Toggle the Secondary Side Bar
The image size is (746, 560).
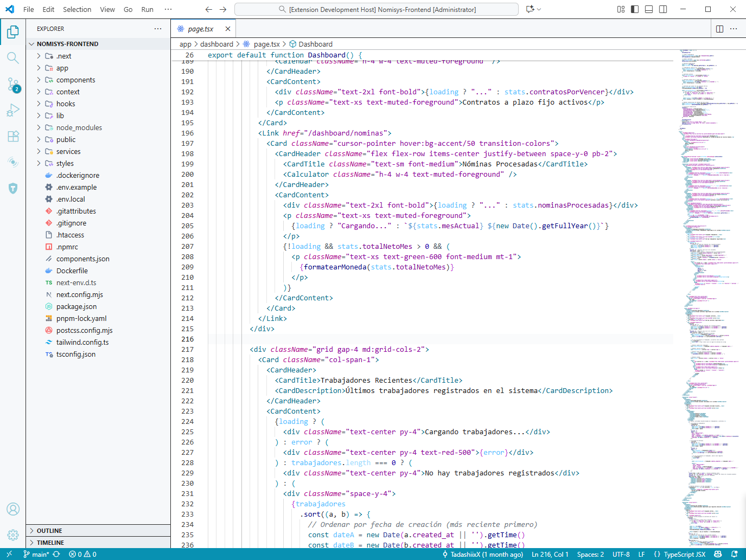coord(663,9)
